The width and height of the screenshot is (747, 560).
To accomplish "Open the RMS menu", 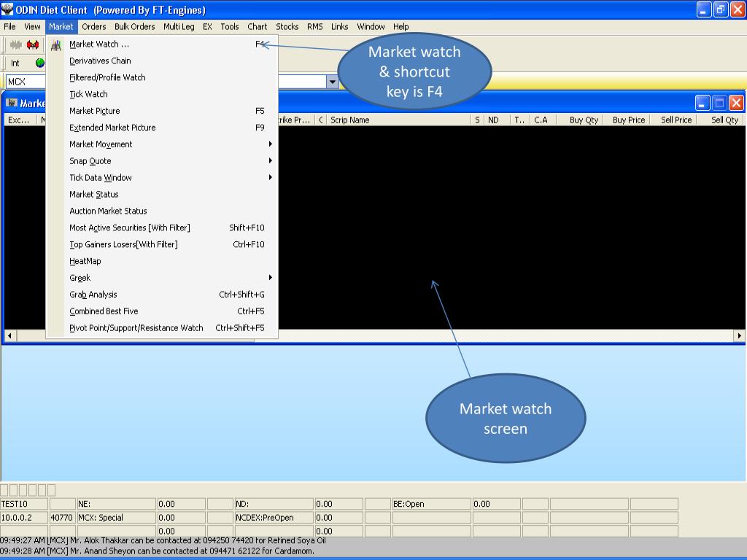I will [315, 27].
